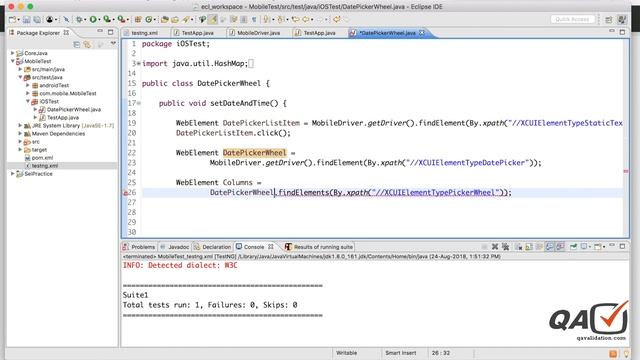
Task: Click the Save icon in the toolbar
Action: 26,19
